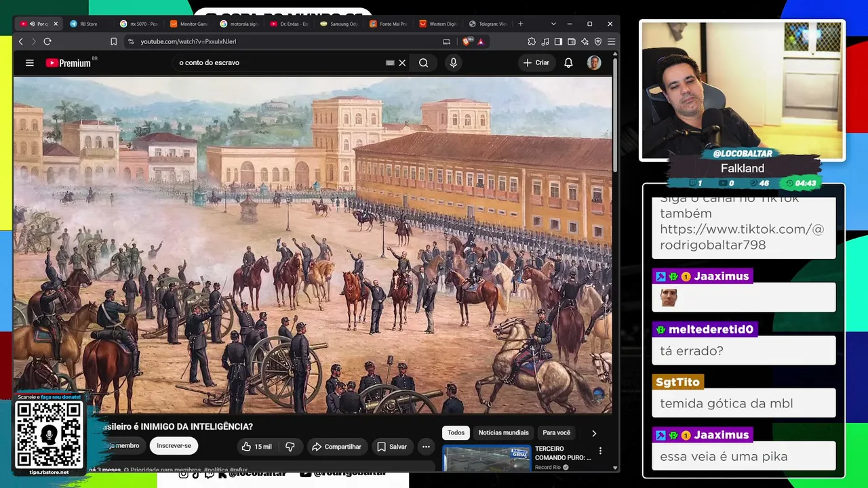The height and width of the screenshot is (488, 868).
Task: Click the chat message 'temida gótica da mbl'
Action: tap(726, 404)
